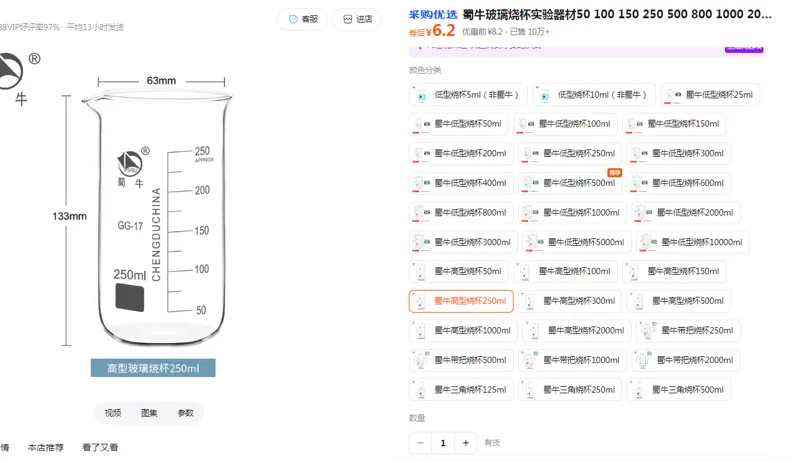Screen dimensions: 800x462
Task: Open customer service chat 客服
Action: (x=303, y=19)
